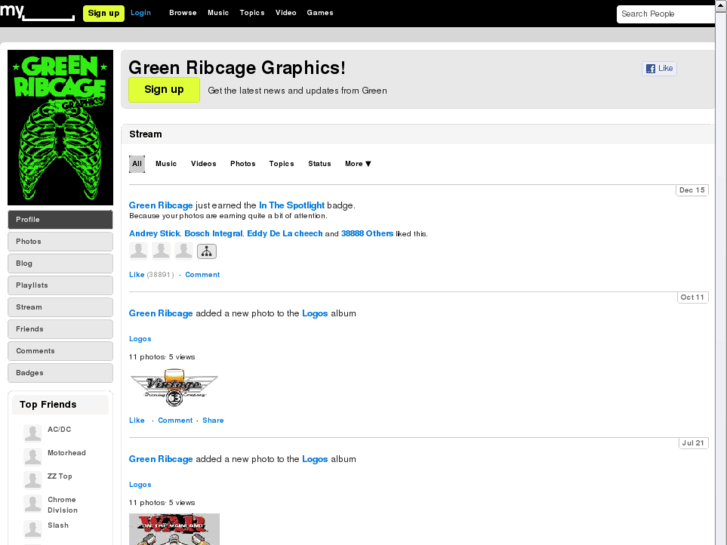Open ZZ Top in the Top Friends list

point(60,476)
